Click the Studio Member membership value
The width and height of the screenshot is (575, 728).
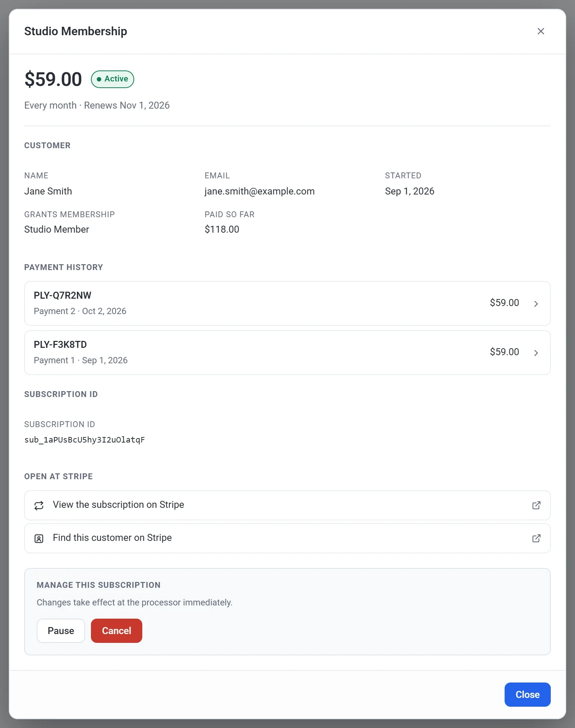click(56, 229)
